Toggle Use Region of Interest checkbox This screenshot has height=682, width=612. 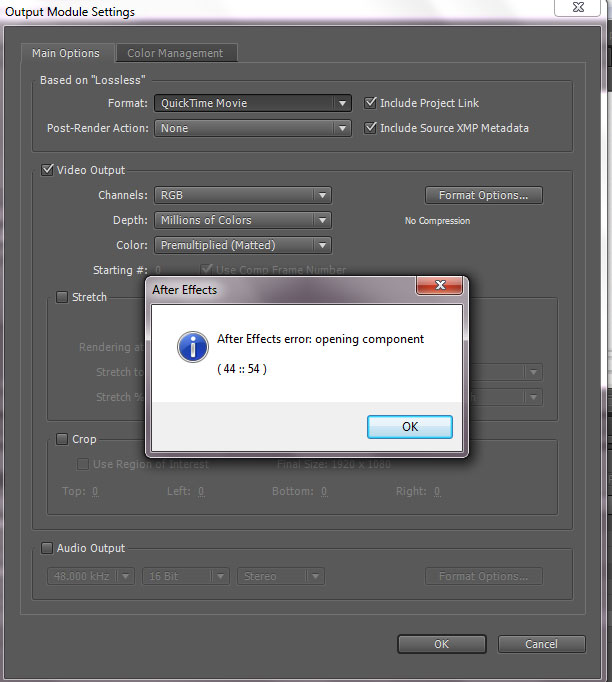(x=83, y=464)
